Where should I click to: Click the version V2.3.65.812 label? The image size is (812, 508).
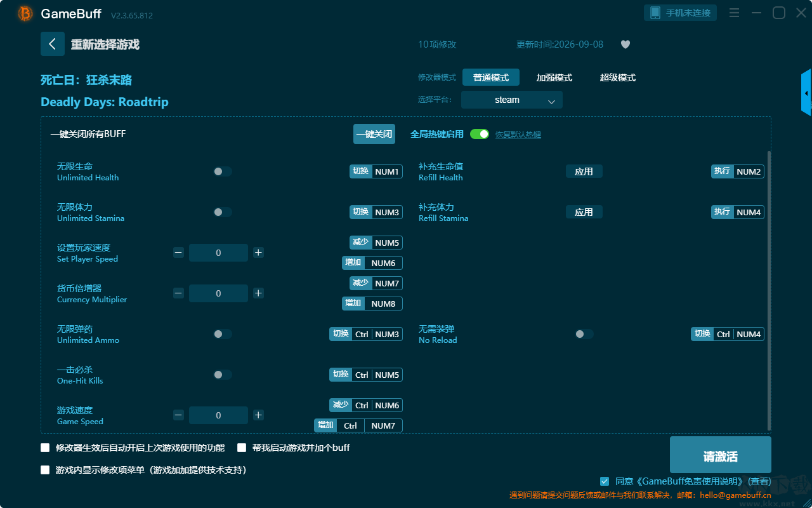[x=132, y=15]
